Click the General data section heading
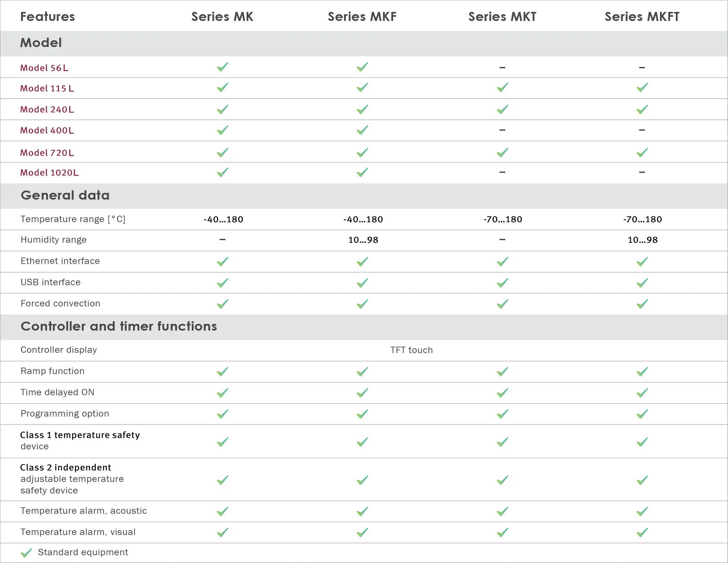 tap(65, 195)
